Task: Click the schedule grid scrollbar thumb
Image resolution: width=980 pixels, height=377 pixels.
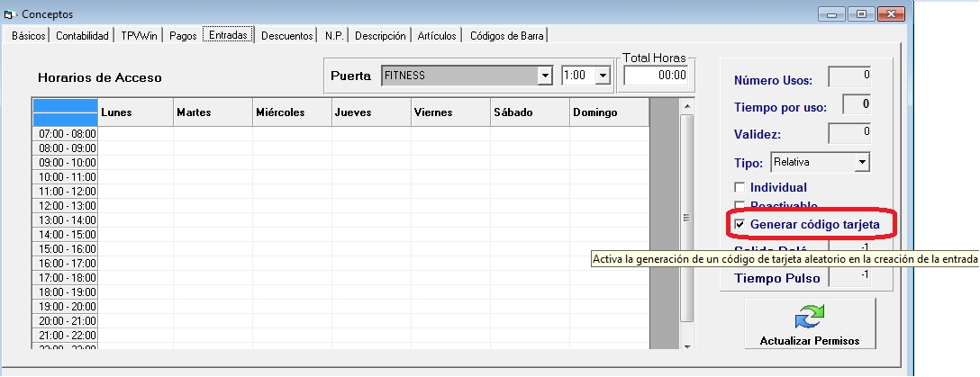Action: pos(686,218)
